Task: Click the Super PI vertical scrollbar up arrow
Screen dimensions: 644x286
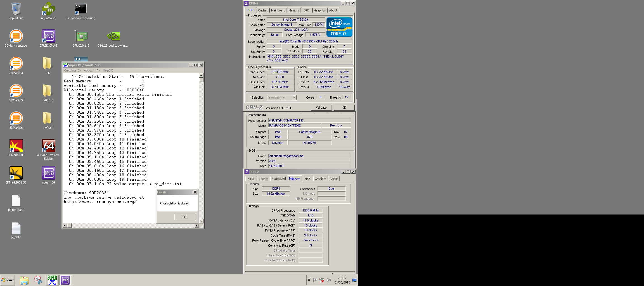Action: tap(201, 76)
